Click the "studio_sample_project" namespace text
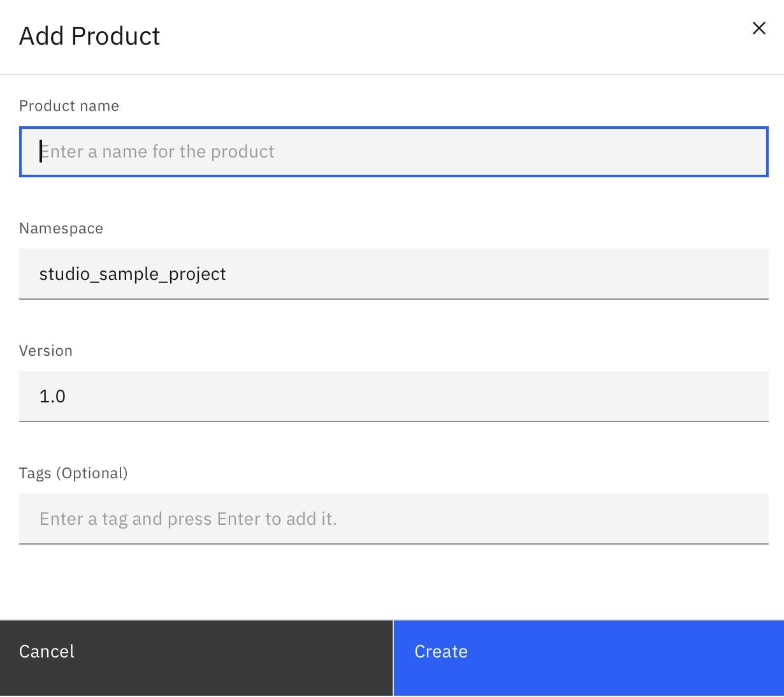784x697 pixels. [x=133, y=274]
